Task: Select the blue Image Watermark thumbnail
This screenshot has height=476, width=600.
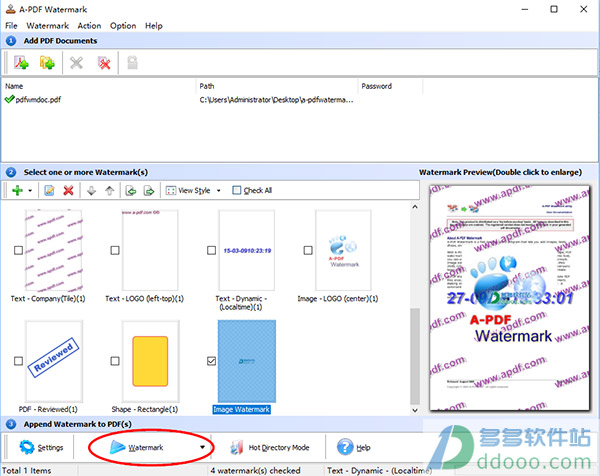Action: (247, 361)
